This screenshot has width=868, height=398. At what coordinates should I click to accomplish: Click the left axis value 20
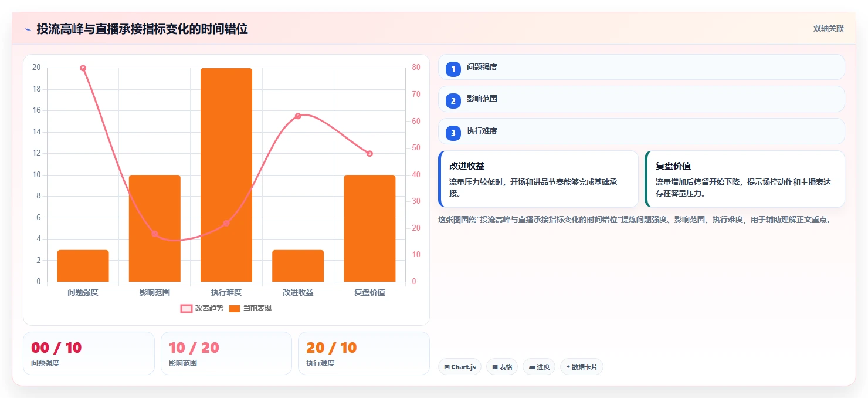(36, 68)
